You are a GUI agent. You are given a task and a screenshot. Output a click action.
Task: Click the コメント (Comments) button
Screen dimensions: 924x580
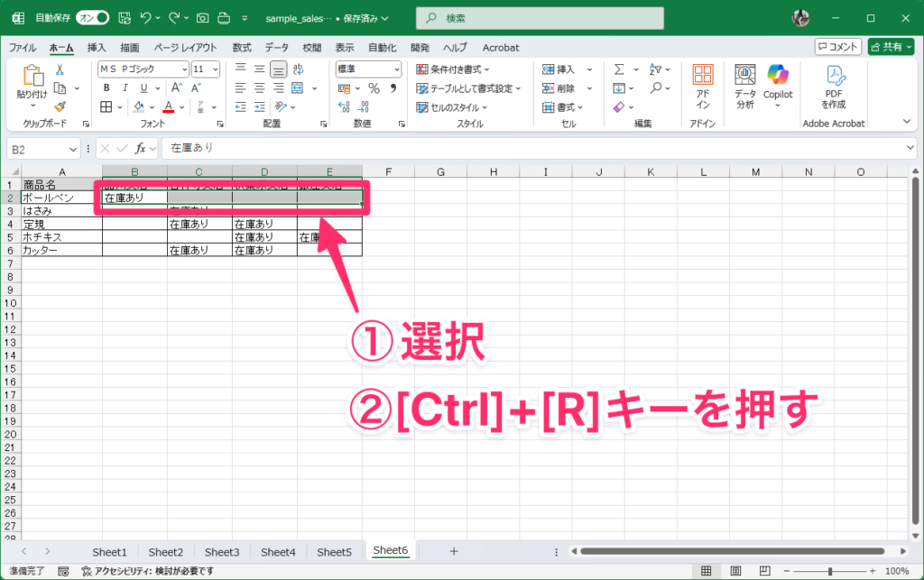coord(836,47)
